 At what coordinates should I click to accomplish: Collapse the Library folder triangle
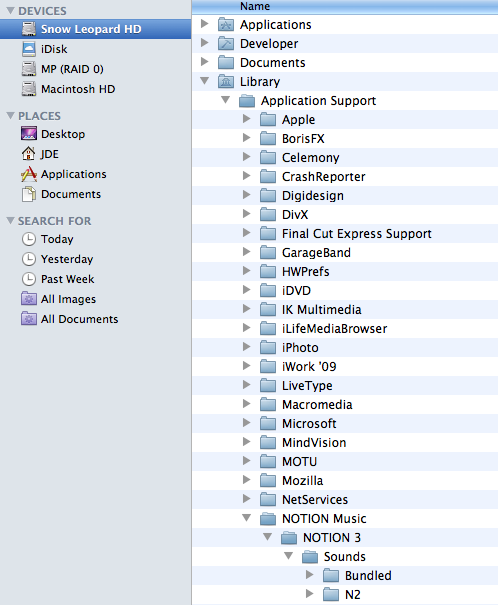(205, 81)
